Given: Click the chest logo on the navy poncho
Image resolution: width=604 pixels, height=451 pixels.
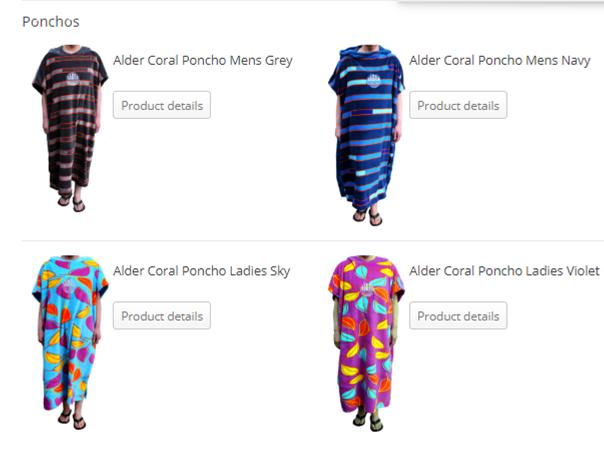Looking at the screenshot, I should coord(373,81).
